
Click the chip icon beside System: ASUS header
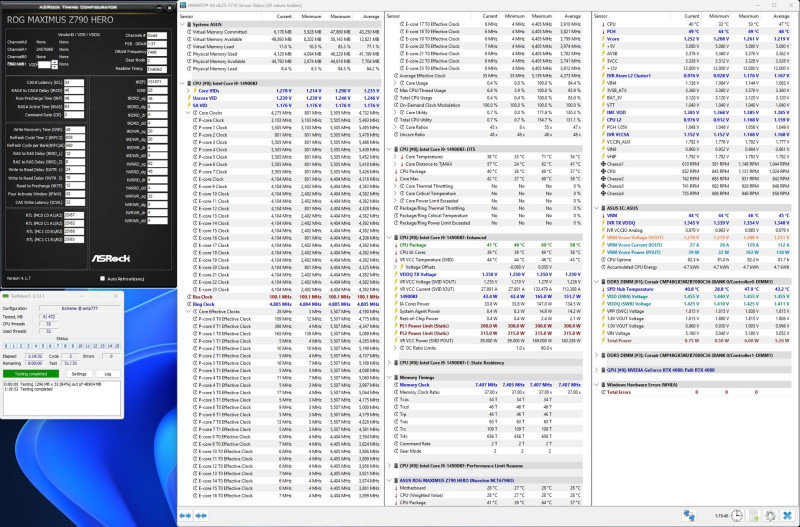(x=189, y=24)
